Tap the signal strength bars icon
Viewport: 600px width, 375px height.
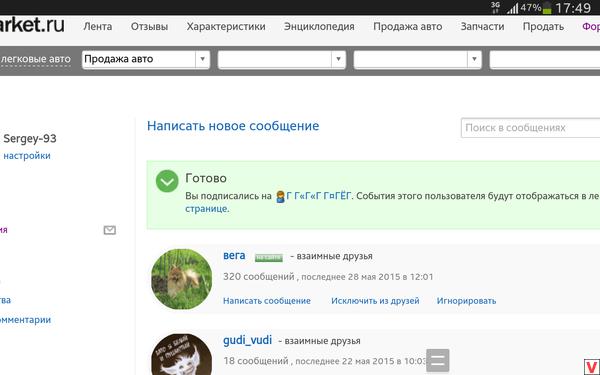pyautogui.click(x=512, y=8)
